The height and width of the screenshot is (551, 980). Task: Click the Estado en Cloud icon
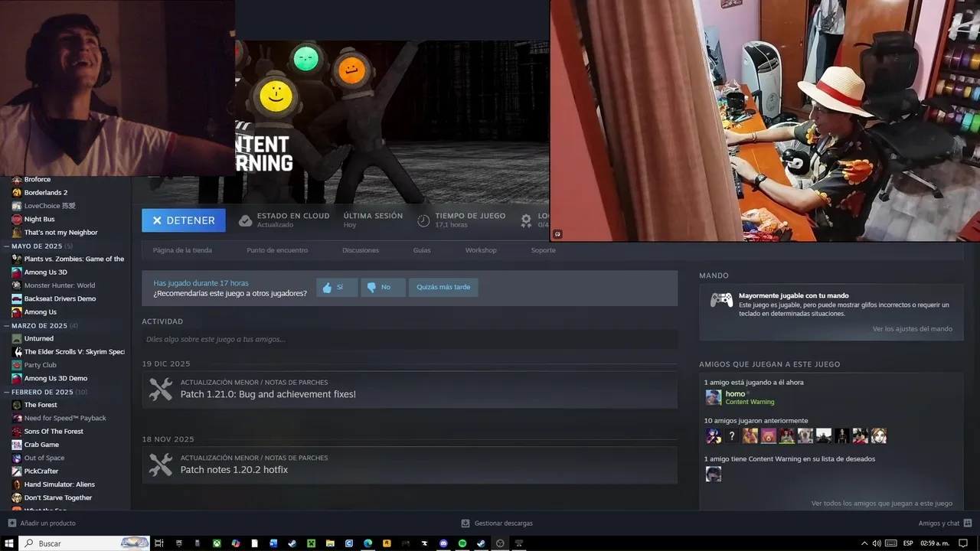[245, 220]
